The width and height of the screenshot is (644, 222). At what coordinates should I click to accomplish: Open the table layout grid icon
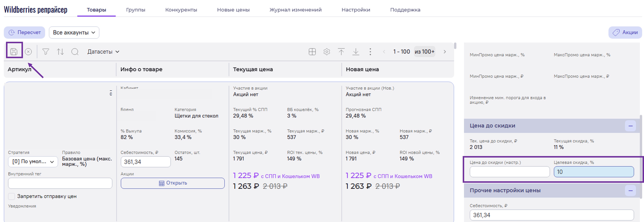[312, 52]
